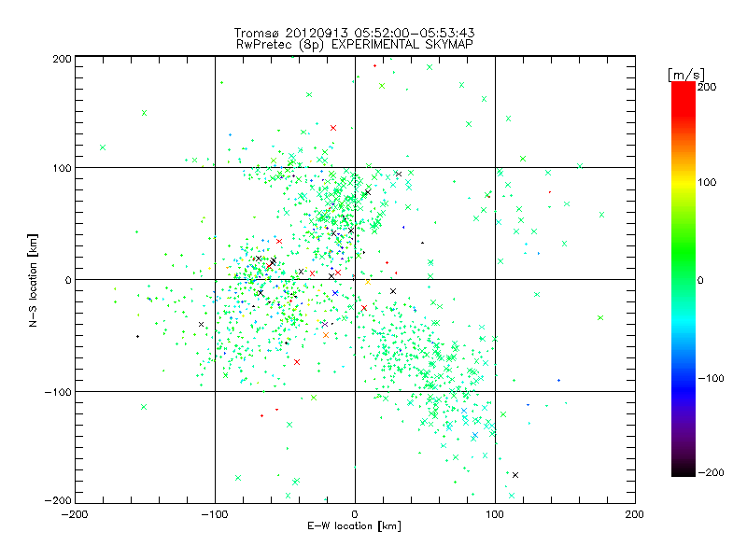Click the y-axis tick label "0"
This screenshot has width=747, height=560.
click(68, 280)
